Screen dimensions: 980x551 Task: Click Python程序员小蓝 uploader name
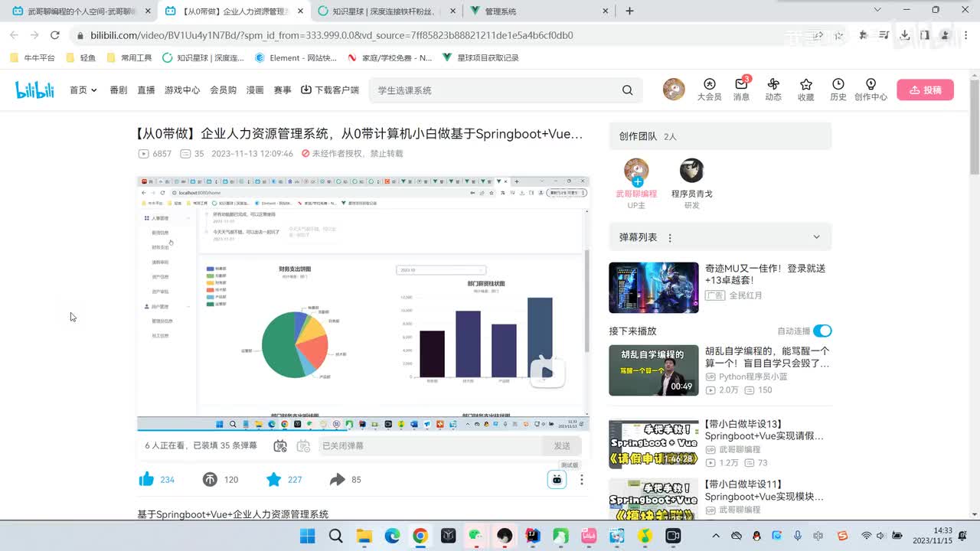(753, 377)
